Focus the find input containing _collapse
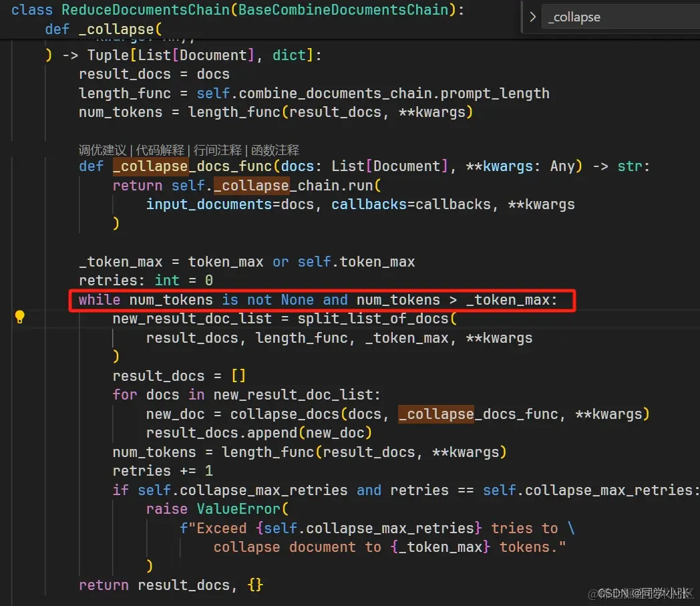The height and width of the screenshot is (606, 700). pyautogui.click(x=621, y=17)
